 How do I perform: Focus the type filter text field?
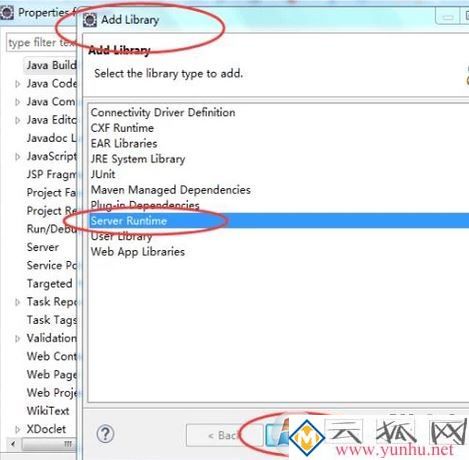point(41,43)
